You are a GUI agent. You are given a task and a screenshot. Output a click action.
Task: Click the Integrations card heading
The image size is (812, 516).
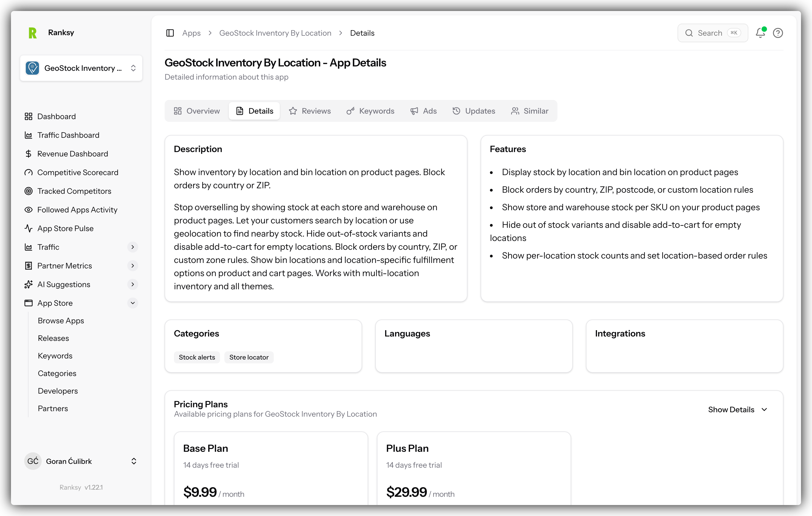tap(620, 333)
